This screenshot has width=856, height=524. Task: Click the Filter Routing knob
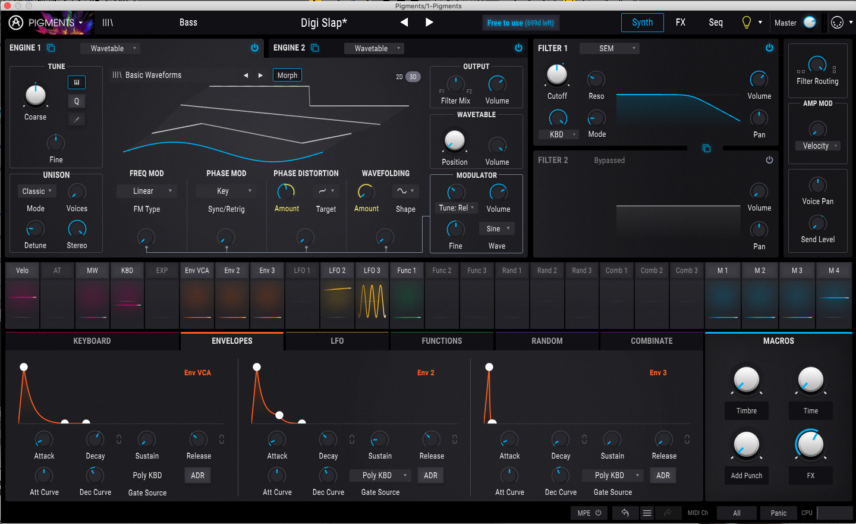[817, 64]
